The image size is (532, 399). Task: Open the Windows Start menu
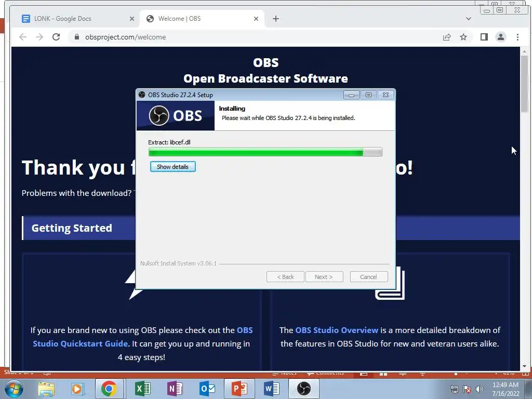[13, 389]
